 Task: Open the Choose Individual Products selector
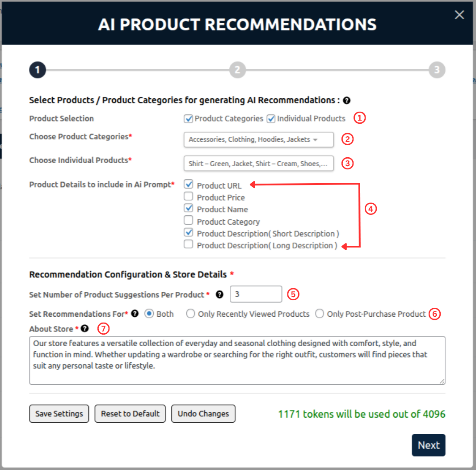click(x=258, y=164)
